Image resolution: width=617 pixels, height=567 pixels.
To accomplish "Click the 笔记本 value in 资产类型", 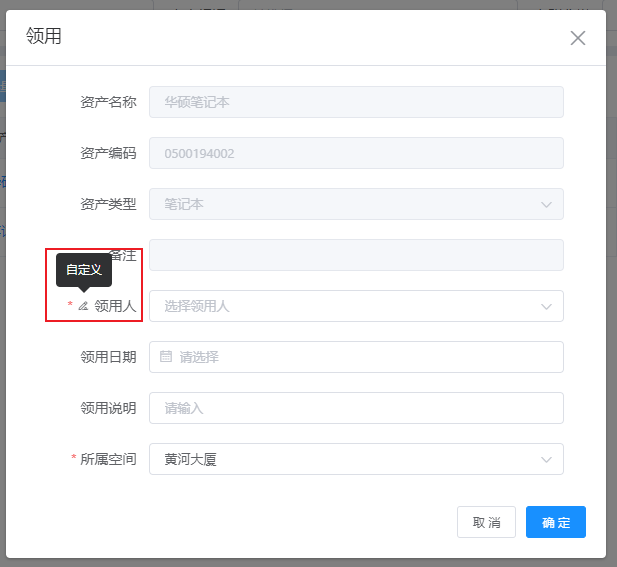I will coord(184,204).
